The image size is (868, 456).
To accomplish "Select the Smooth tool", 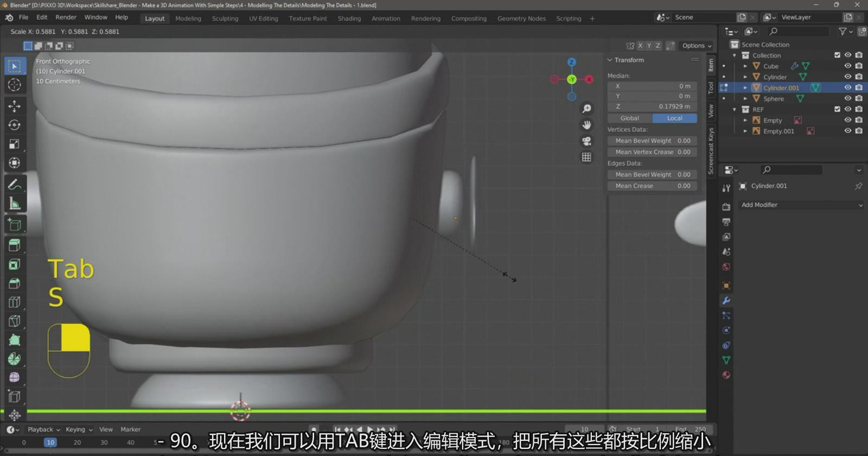I will point(15,377).
